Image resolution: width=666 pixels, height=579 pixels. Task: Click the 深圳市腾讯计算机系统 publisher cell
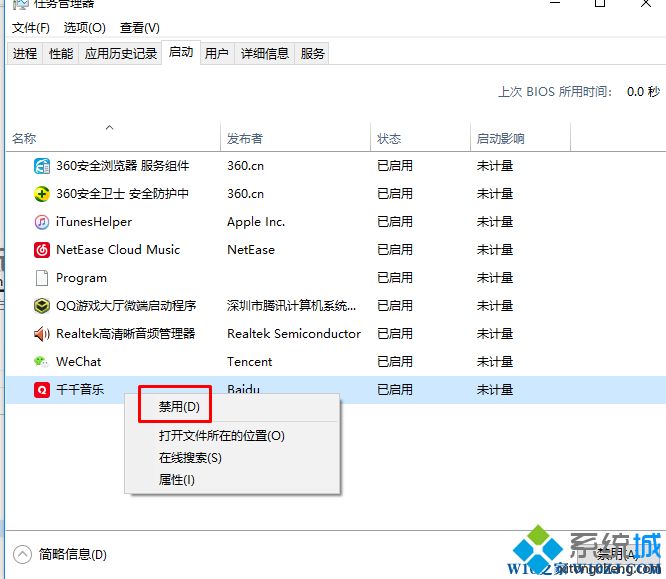291,305
